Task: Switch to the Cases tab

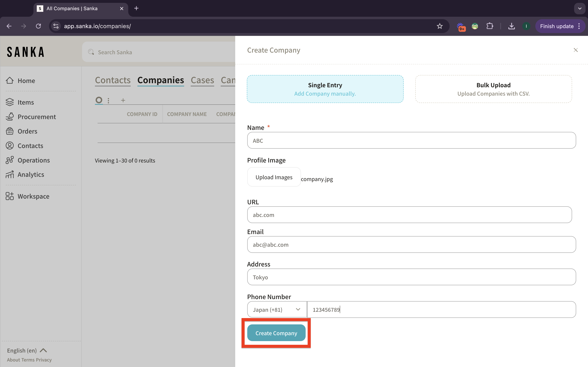Action: tap(202, 80)
